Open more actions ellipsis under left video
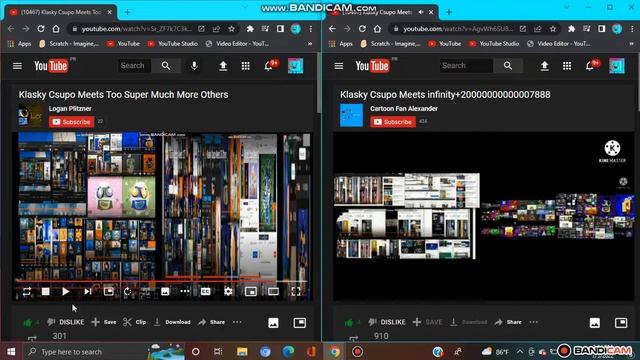The width and height of the screenshot is (640, 360). coord(237,322)
